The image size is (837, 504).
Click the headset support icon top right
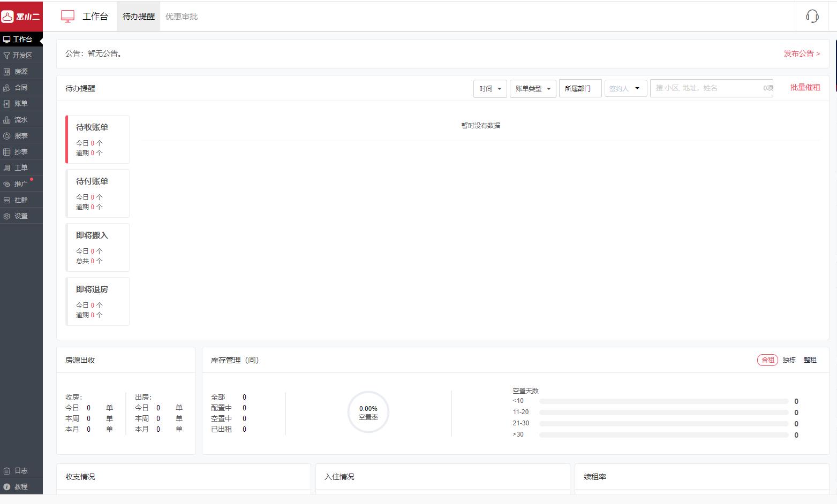pyautogui.click(x=812, y=16)
